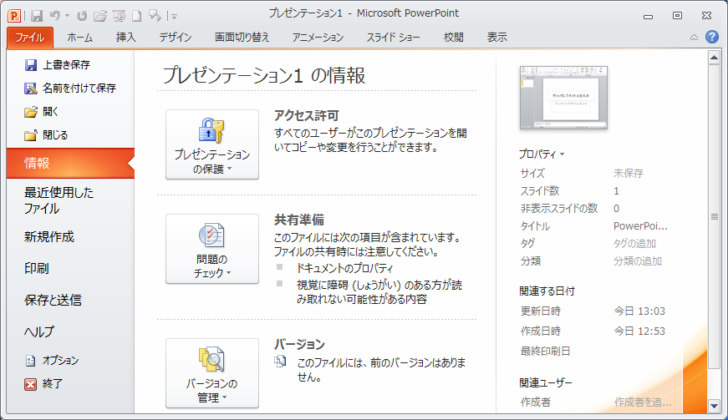The width and height of the screenshot is (728, 420).
Task: Open the 挿入 tab
Action: coord(126,38)
